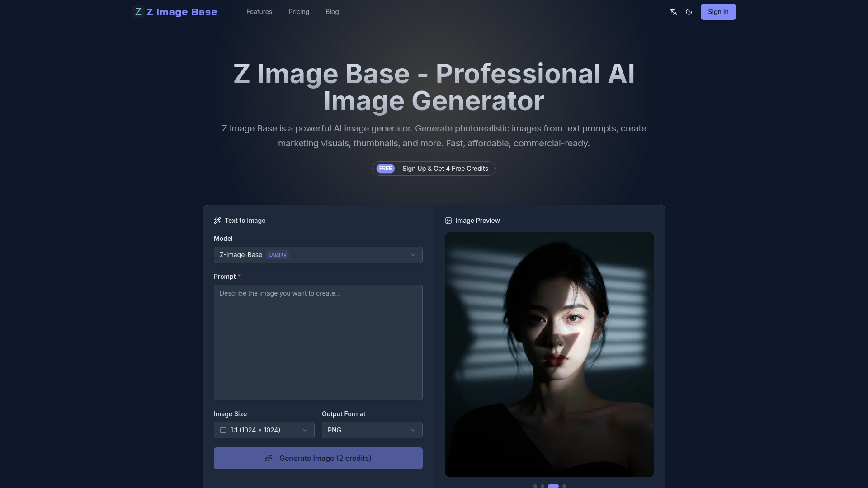Screen dimensions: 868x488
Task: Open the Output Format dropdown
Action: [x=372, y=430]
